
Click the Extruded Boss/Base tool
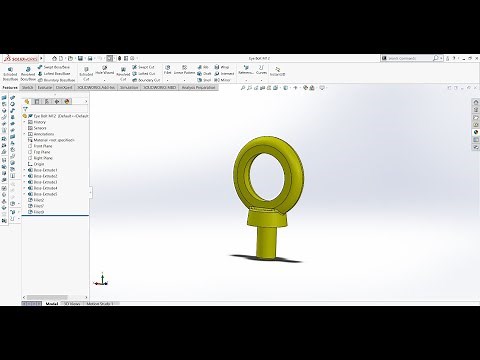click(10, 73)
